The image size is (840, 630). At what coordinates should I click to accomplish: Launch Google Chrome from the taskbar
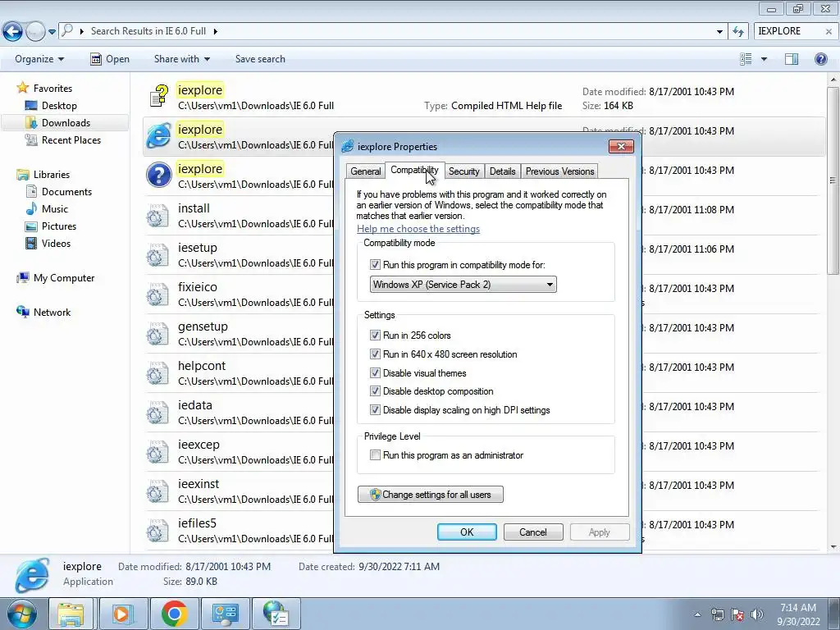(x=175, y=614)
